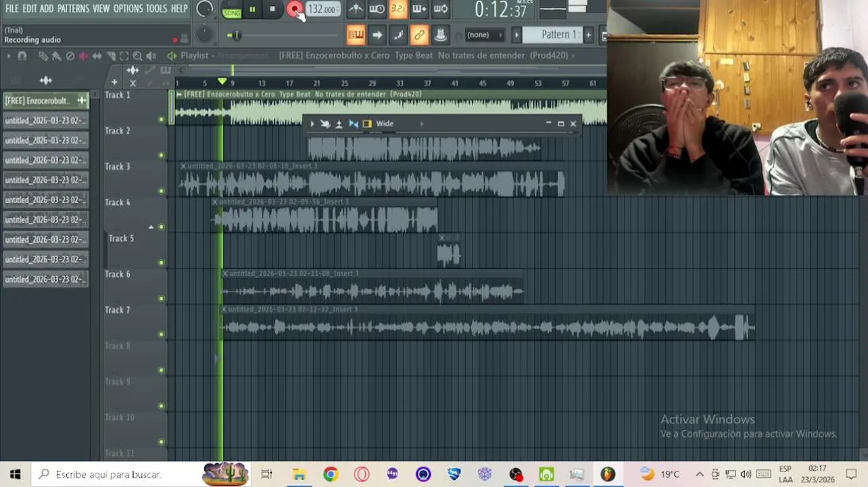
Task: Toggle the wait-for-input icon
Action: (x=377, y=9)
